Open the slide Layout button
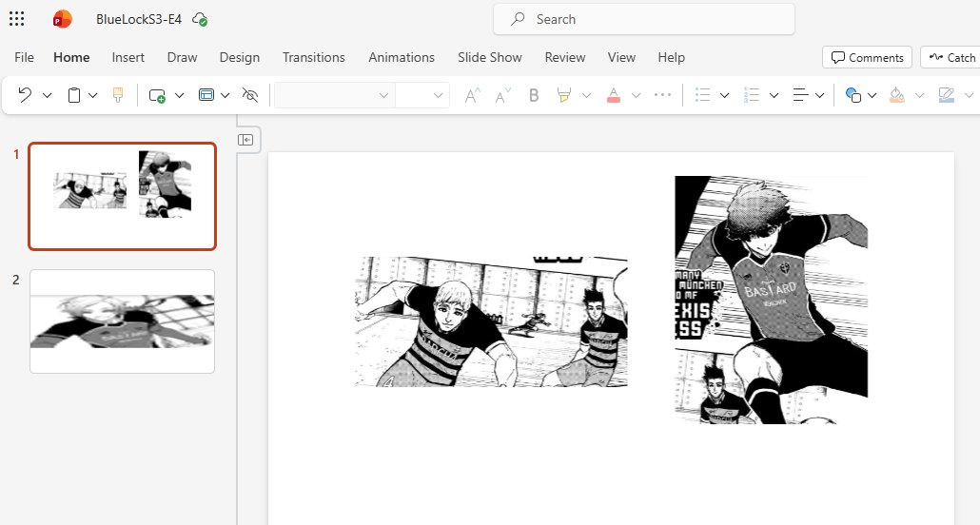Image resolution: width=980 pixels, height=525 pixels. pos(206,95)
